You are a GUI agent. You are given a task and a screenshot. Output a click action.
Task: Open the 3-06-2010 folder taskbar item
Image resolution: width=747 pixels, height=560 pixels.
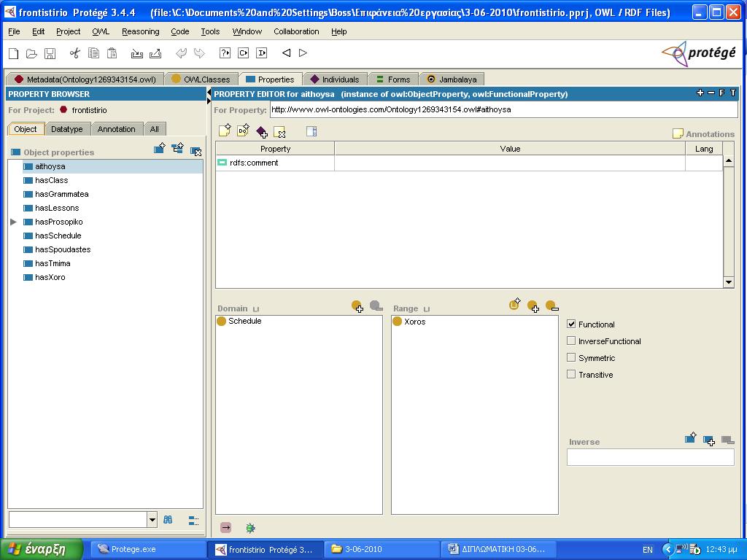click(382, 549)
